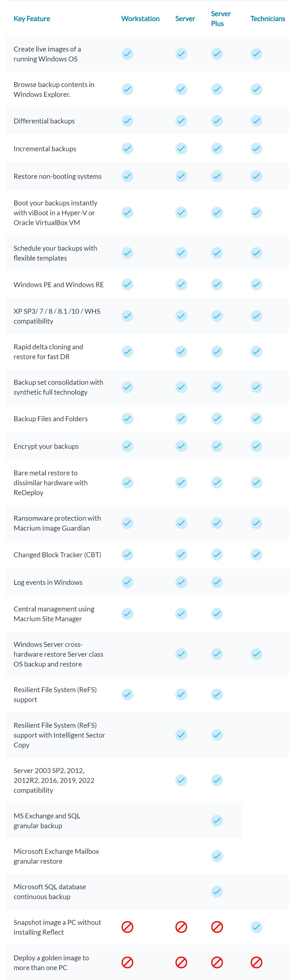The height and width of the screenshot is (980, 289).
Task: Click Server Plus checkmark for Microsoft SQL database continuous backup
Action: pos(217,891)
